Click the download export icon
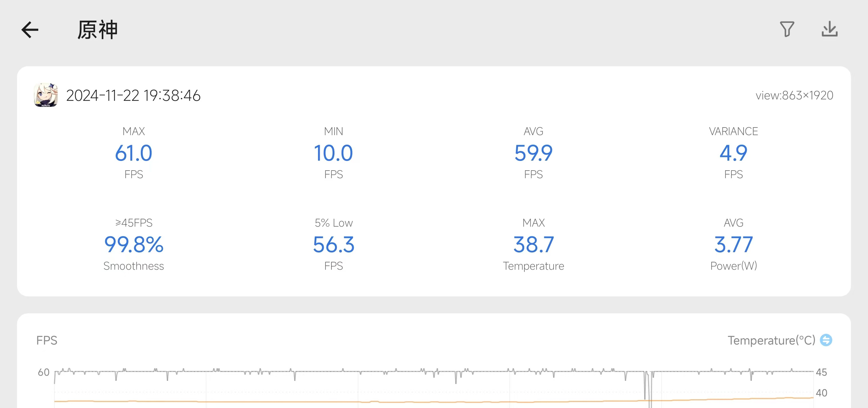Image resolution: width=868 pixels, height=408 pixels. (829, 29)
